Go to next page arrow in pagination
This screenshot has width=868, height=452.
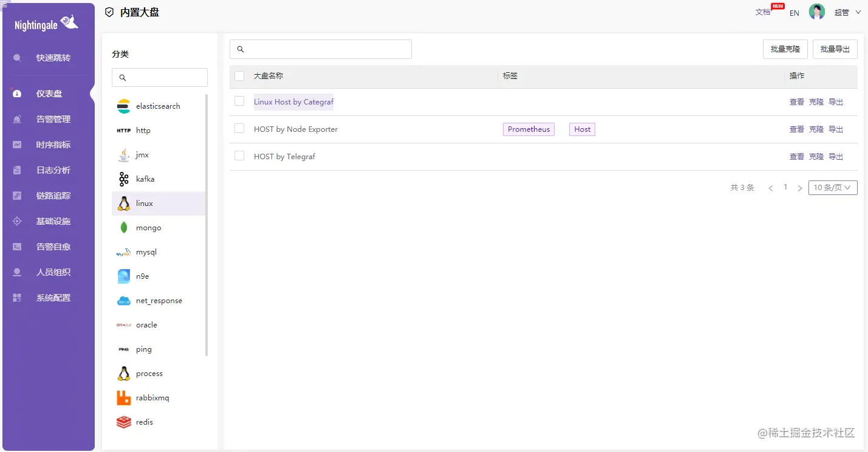(800, 188)
